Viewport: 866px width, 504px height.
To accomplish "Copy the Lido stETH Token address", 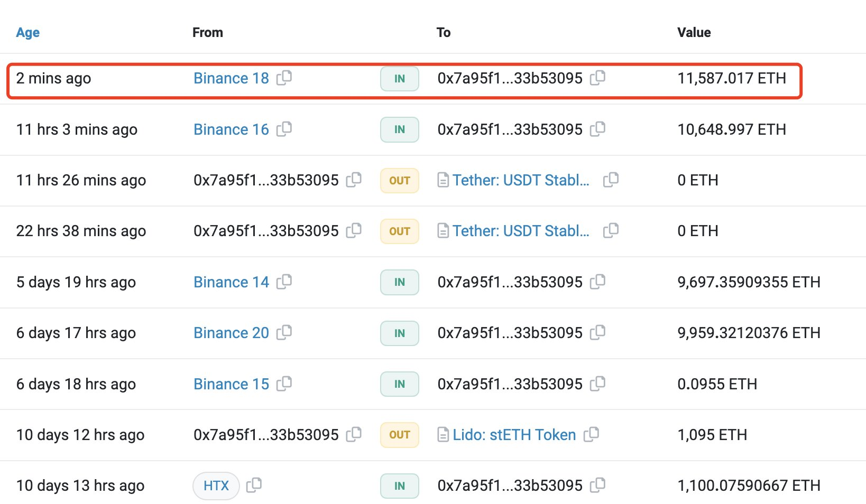I will (x=591, y=434).
